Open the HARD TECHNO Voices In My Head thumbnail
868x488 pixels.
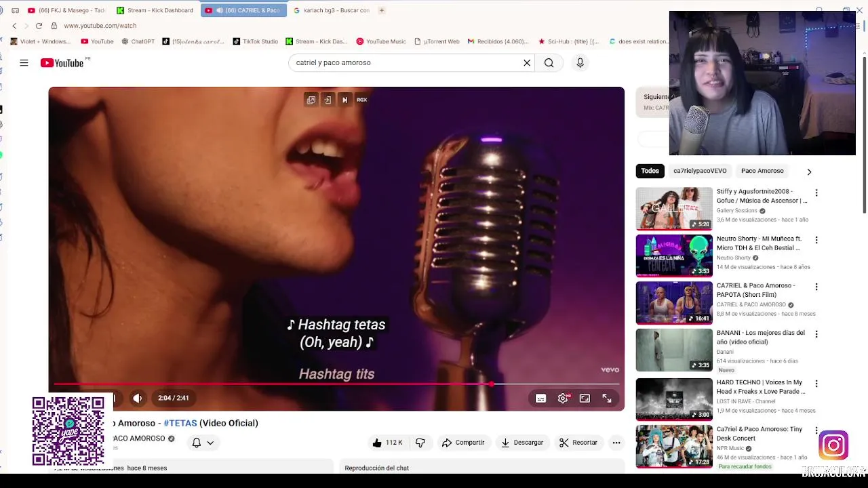pyautogui.click(x=674, y=399)
